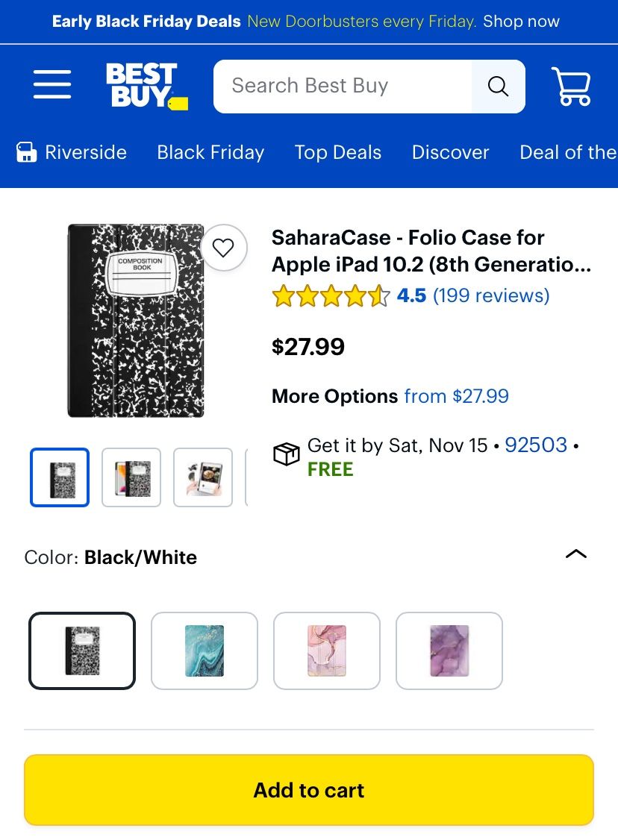Click the Add to cart button
Image resolution: width=618 pixels, height=840 pixels.
pos(309,789)
